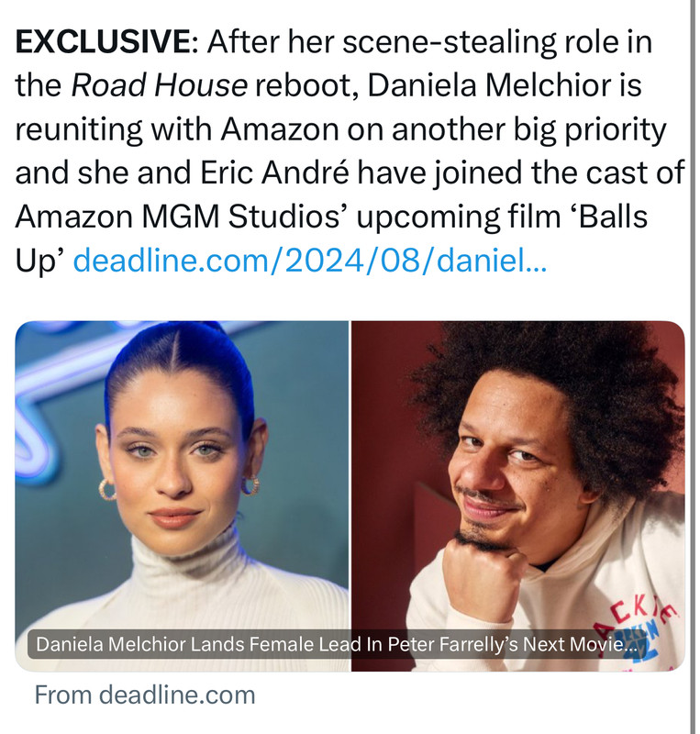Click the bold 'EXCLUSIVE' word
Image resolution: width=700 pixels, height=734 pixels.
pos(103,41)
